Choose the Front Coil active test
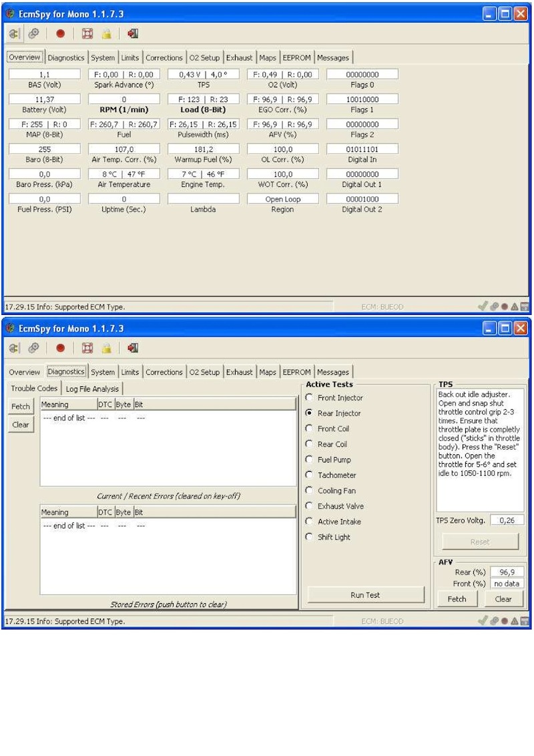534x756 pixels. (309, 428)
